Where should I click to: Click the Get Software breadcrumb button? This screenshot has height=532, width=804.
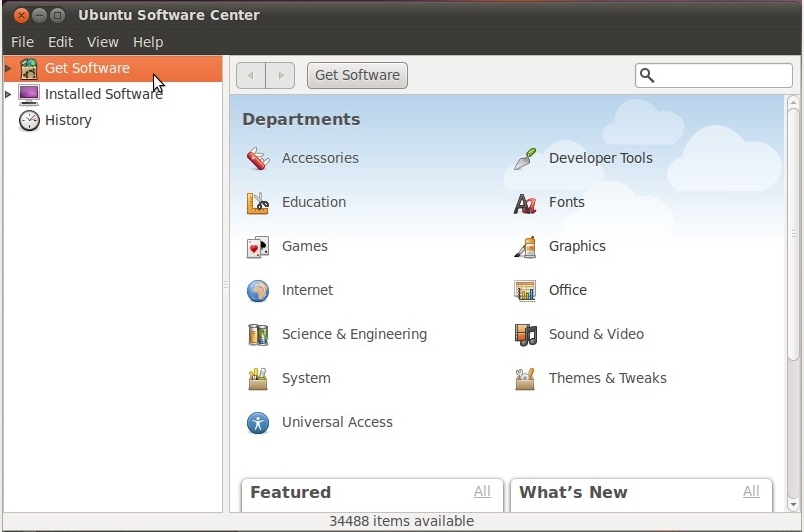click(357, 75)
